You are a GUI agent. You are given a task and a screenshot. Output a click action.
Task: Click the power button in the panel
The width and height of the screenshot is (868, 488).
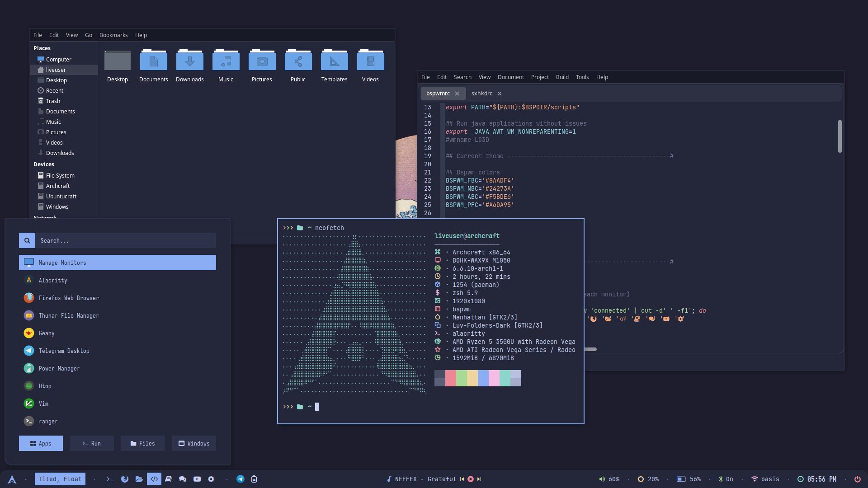pyautogui.click(x=857, y=479)
